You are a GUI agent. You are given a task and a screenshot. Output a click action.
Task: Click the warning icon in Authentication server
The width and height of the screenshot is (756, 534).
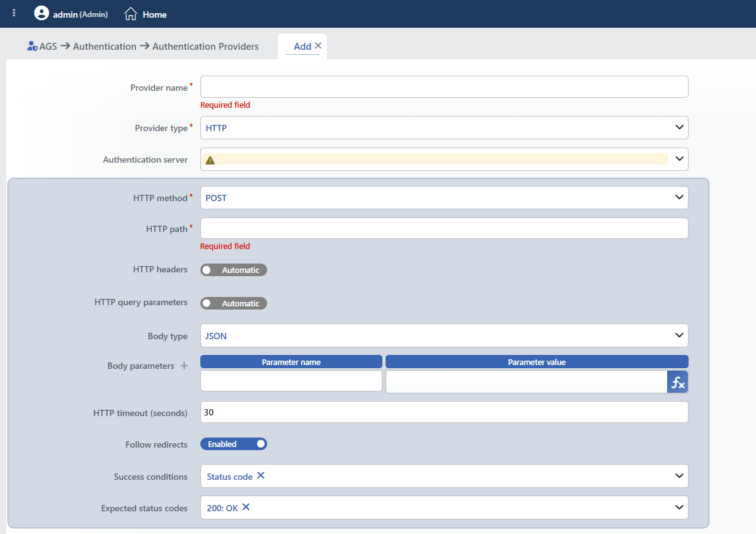(210, 160)
